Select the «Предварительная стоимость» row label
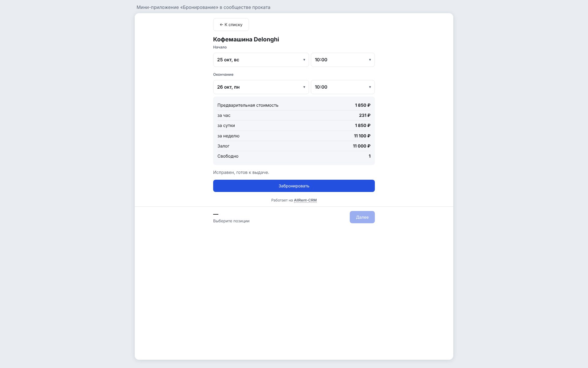The width and height of the screenshot is (588, 368). (248, 105)
